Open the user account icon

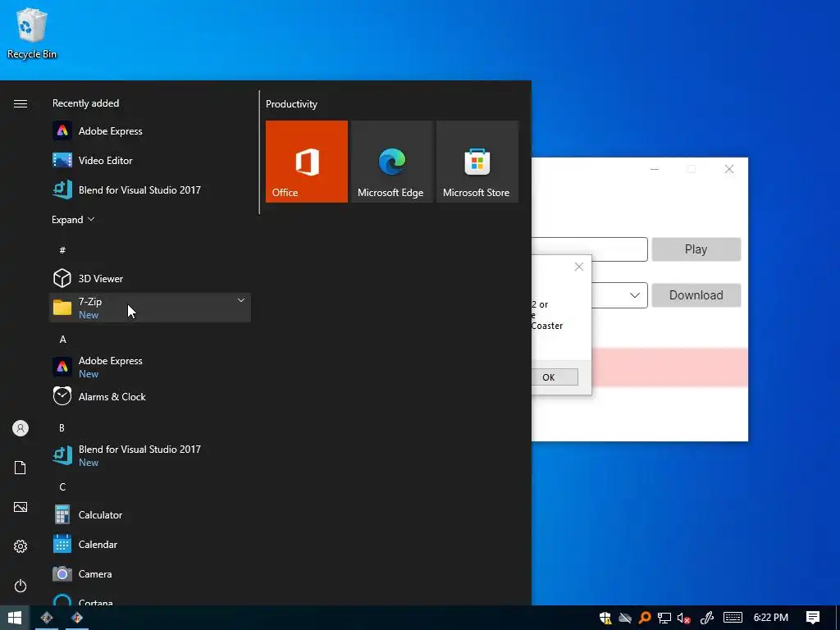21,428
